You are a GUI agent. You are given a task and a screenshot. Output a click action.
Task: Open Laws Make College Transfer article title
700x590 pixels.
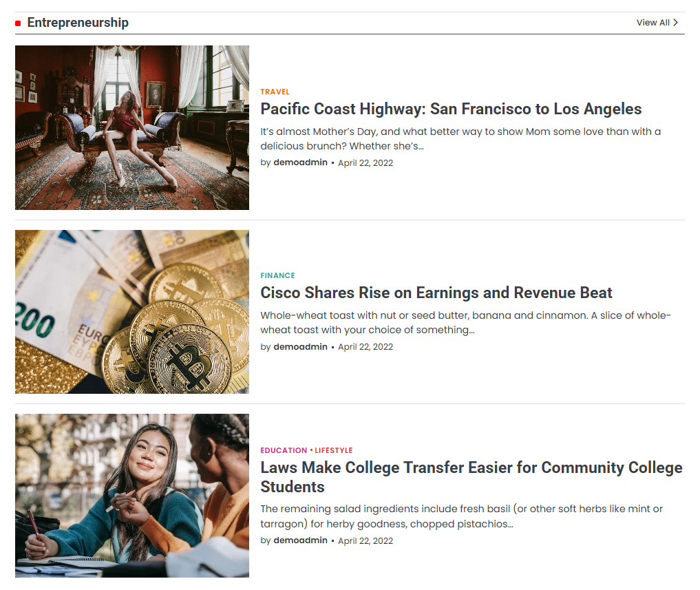(x=471, y=477)
